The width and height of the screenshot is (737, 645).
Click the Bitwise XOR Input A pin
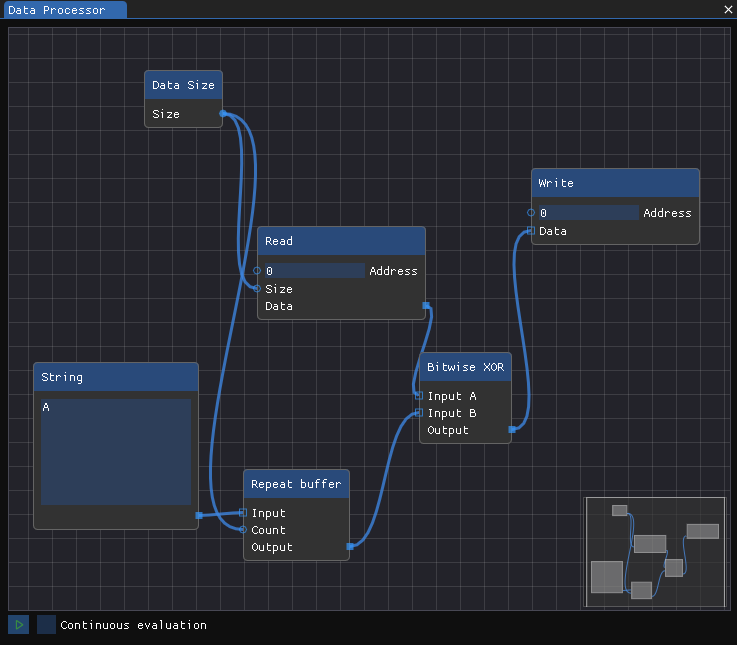[x=419, y=396]
